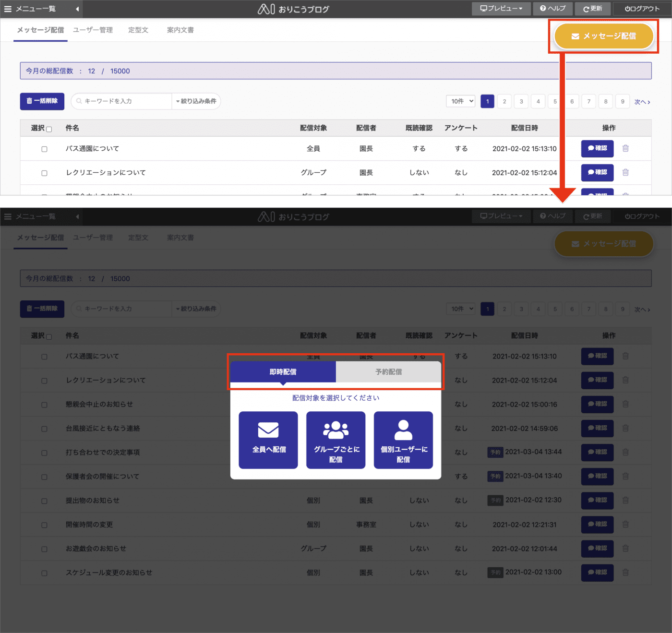Choose the group icon グループごとに配信 tile
Viewport: 672px width, 633px height.
tap(336, 440)
